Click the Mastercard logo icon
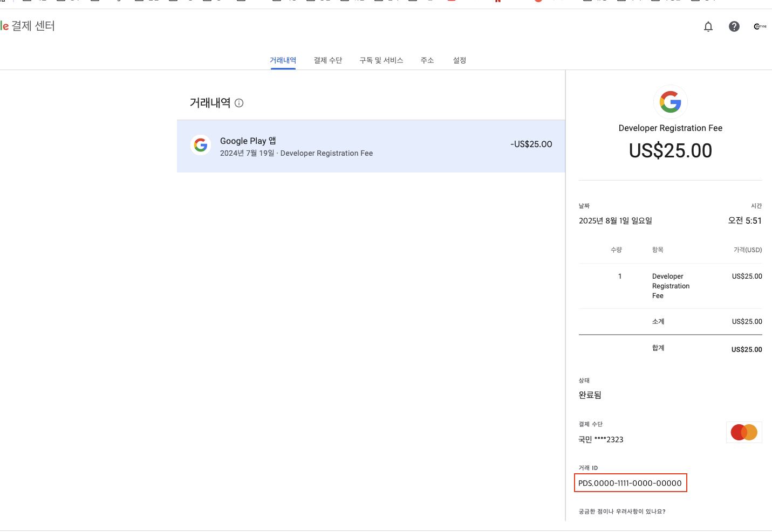The height and width of the screenshot is (532, 772). [744, 432]
